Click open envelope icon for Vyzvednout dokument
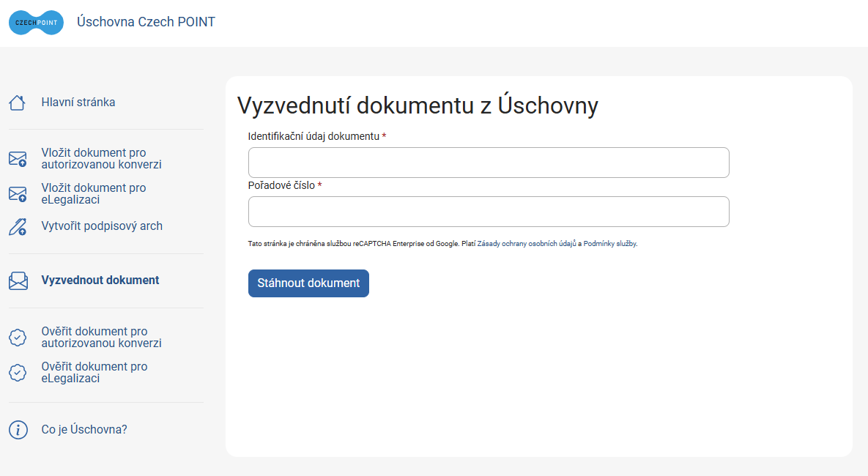868x476 pixels. (x=18, y=280)
